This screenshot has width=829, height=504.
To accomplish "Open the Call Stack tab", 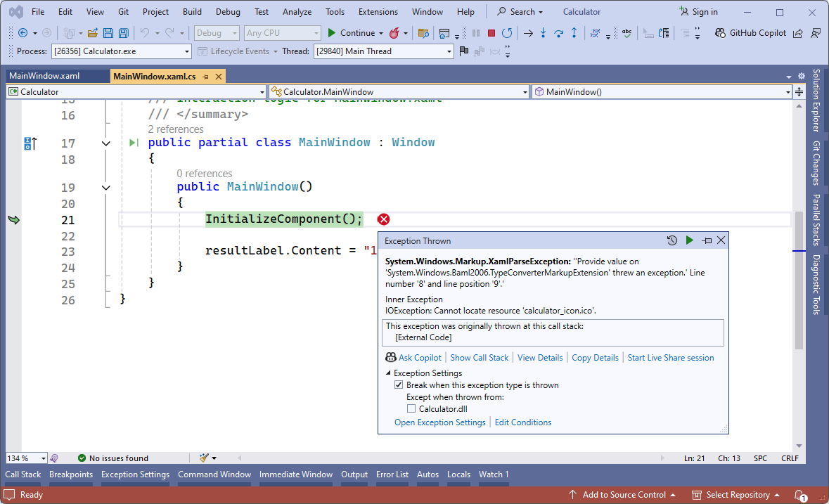I will 23,474.
